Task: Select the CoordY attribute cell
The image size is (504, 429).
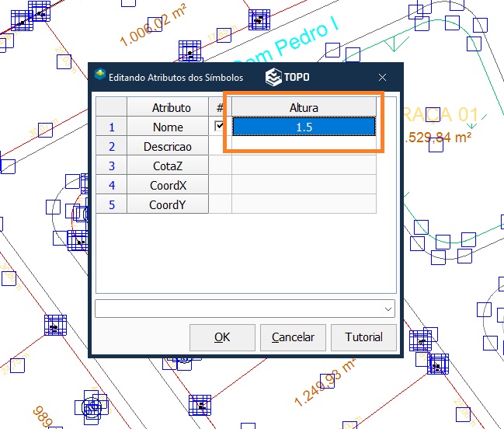Action: coord(168,204)
